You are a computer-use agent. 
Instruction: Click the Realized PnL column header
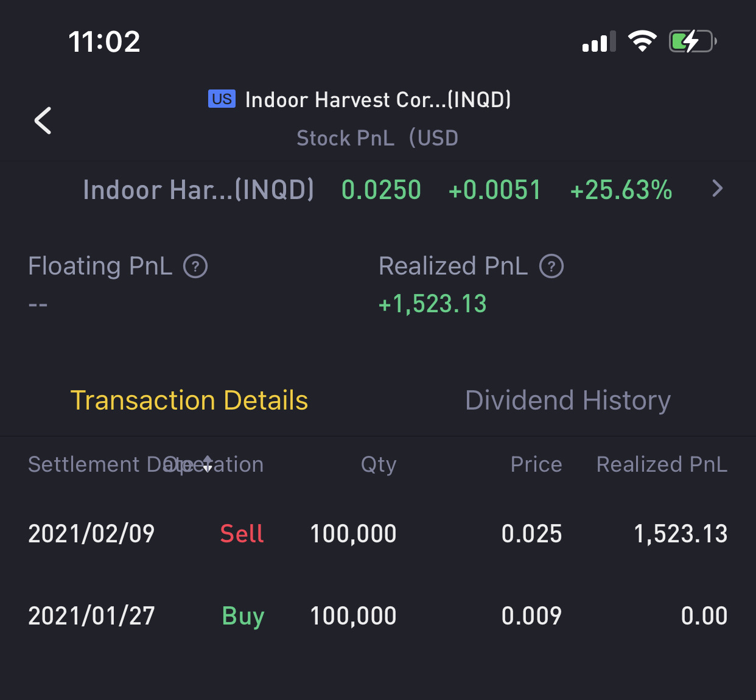662,464
